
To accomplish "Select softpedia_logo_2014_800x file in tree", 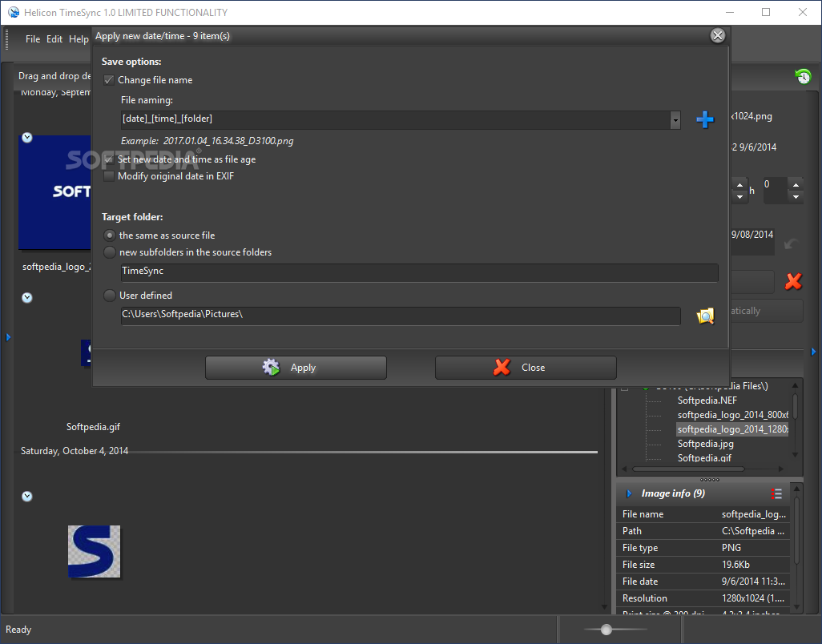I will (732, 415).
